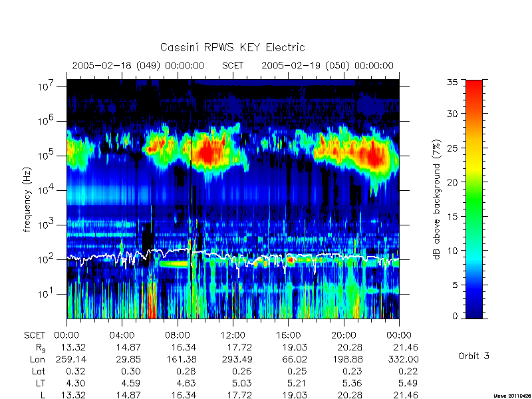Click the '20:00' SCET time label
Viewport: 532px width, 399px height.
[344, 335]
